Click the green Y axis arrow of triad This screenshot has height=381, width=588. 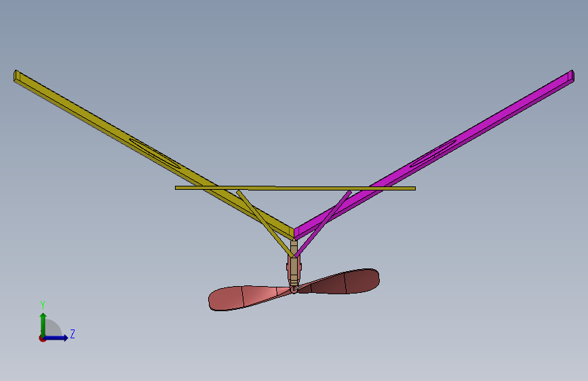43,324
